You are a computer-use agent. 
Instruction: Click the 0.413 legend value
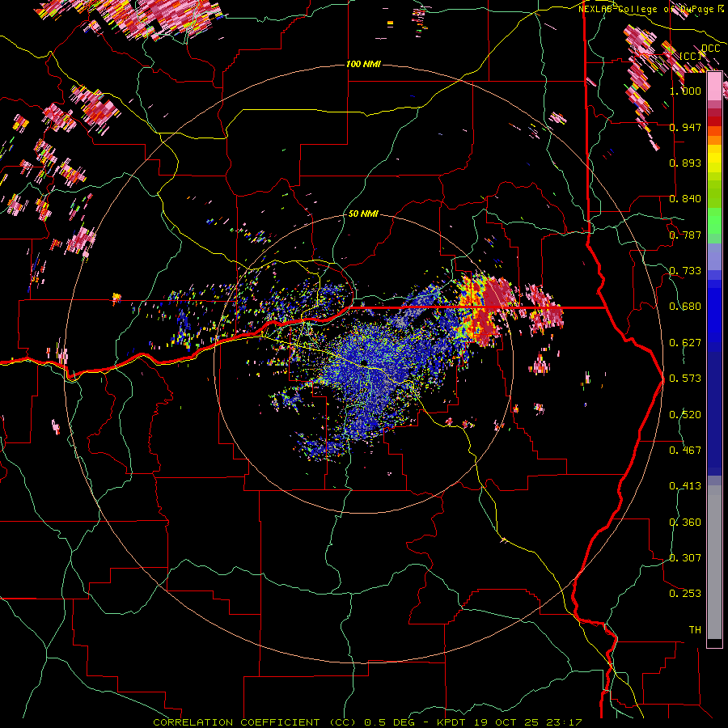[x=685, y=486]
